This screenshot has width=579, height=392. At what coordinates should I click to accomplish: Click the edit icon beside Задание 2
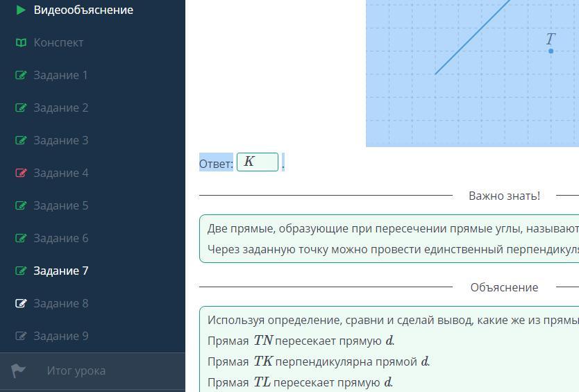(x=21, y=108)
